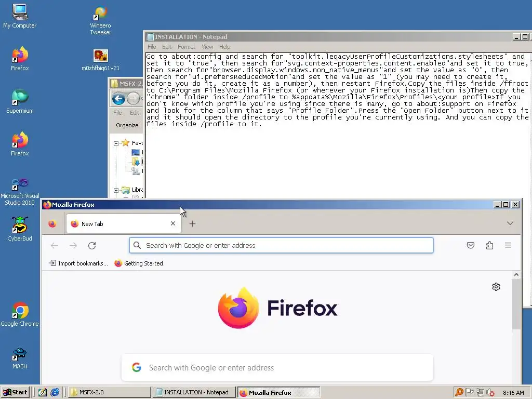Click the Internet Explorer quick launch icon
Viewport: 532px width, 399px height.
pos(55,392)
